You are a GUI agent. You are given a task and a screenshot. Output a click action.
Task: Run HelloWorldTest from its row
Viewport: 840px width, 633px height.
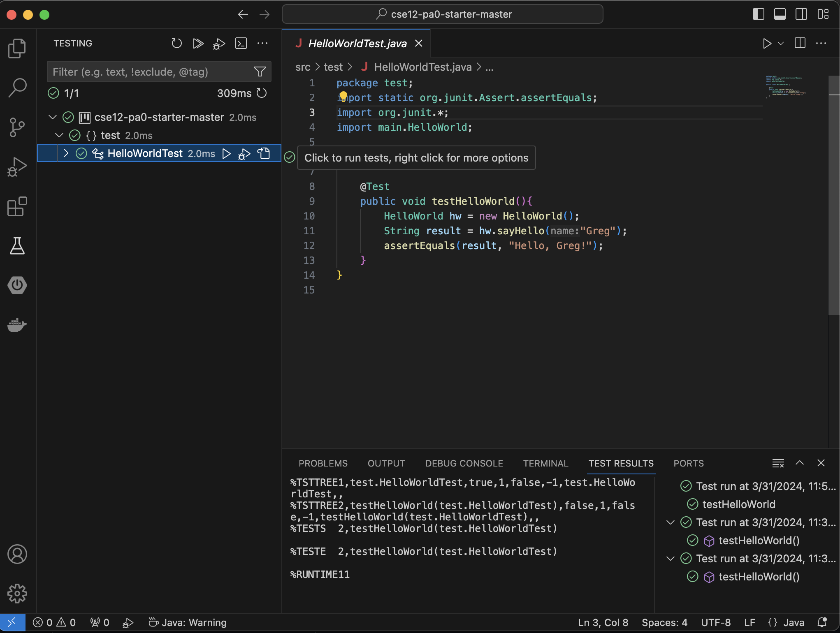coord(226,153)
